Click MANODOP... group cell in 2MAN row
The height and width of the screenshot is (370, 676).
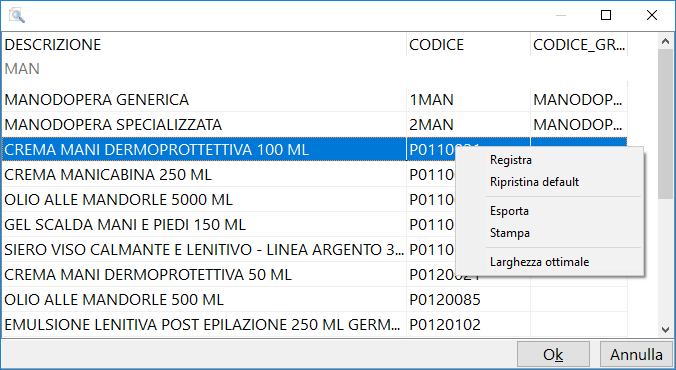coord(579,125)
